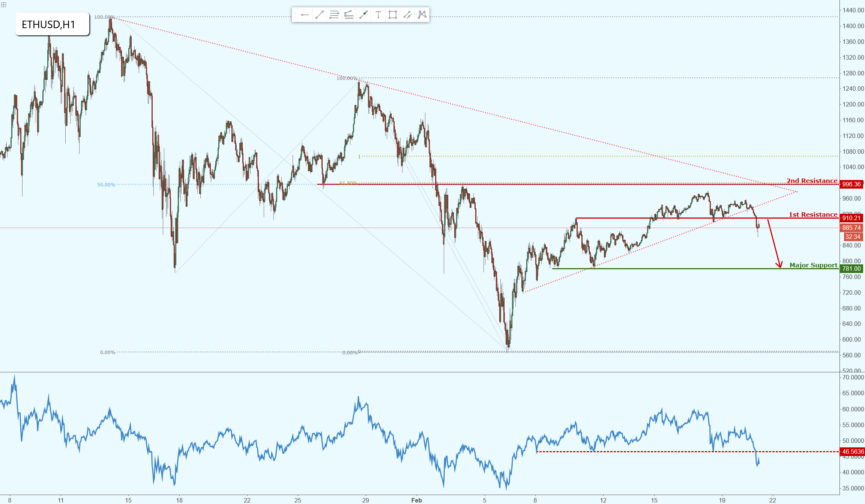Click the 35.0000 RSI scale label
Screen dimensions: 865x504
(853, 488)
